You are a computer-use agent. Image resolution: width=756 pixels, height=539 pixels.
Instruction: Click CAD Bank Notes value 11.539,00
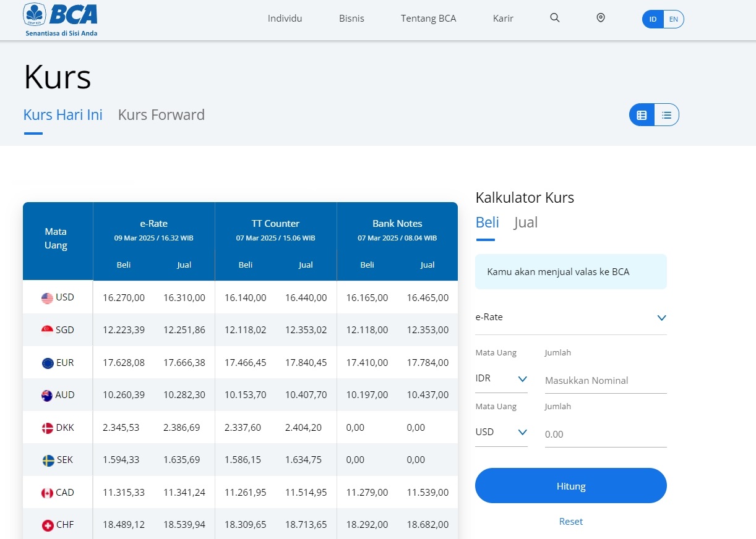(427, 493)
